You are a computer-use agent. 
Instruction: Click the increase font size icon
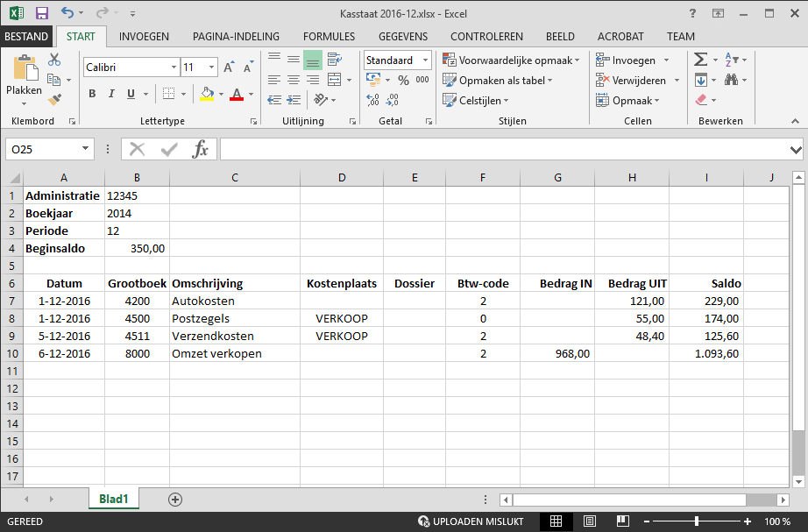[x=229, y=67]
